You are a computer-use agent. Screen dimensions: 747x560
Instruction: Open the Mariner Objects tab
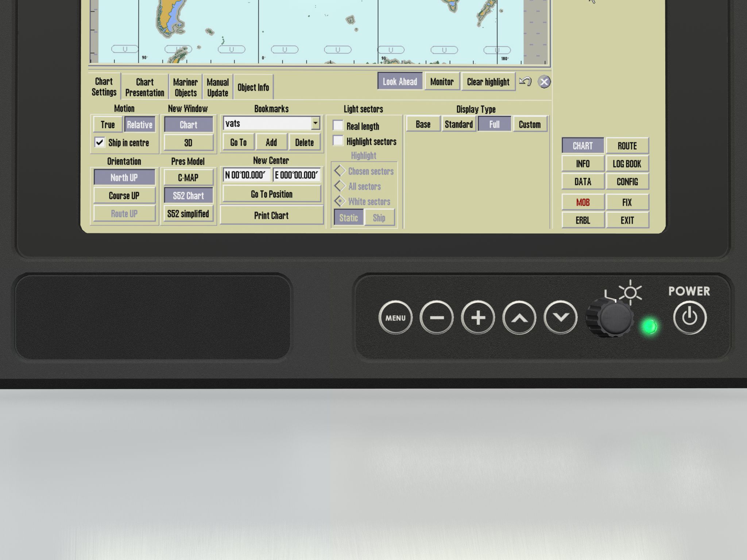point(185,87)
